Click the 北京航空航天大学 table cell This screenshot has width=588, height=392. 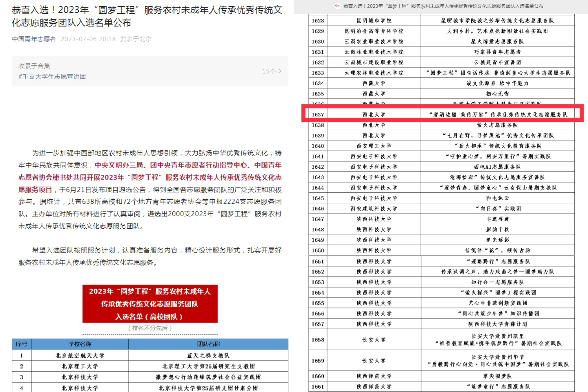click(x=80, y=356)
